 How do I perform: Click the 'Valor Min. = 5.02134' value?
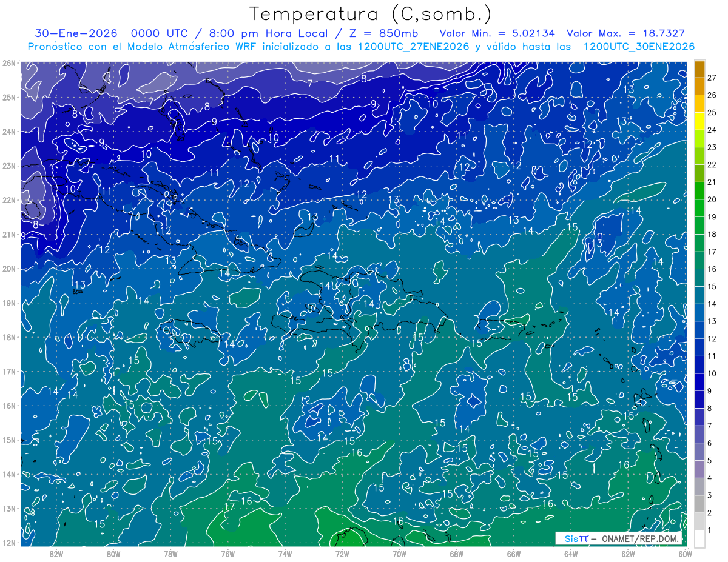tap(497, 33)
